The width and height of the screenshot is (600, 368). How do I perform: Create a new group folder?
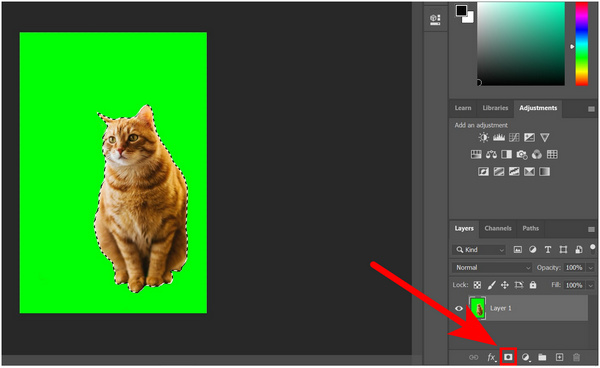click(x=542, y=357)
